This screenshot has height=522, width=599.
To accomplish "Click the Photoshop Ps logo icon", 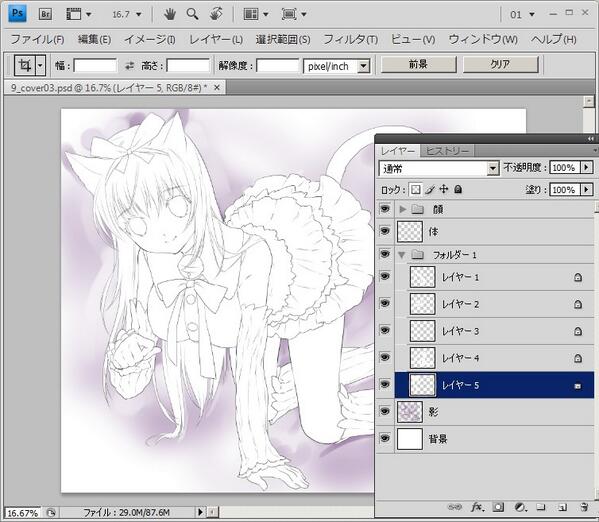I will click(17, 13).
